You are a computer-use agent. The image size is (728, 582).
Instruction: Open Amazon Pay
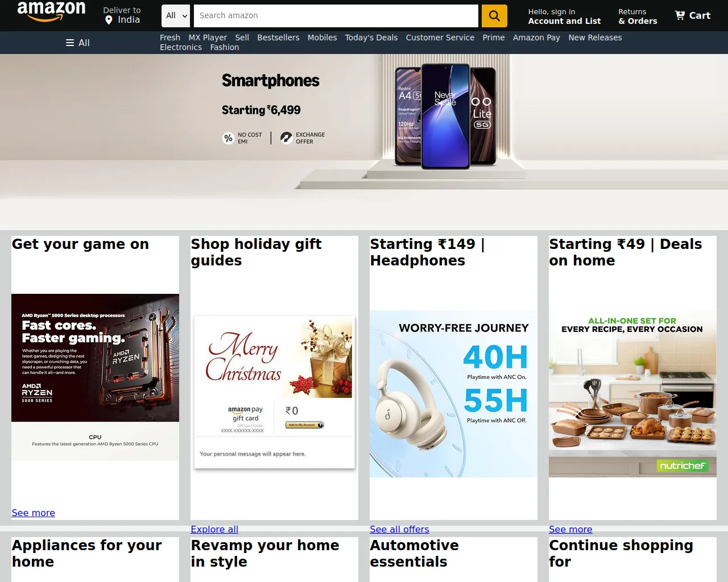(x=536, y=38)
